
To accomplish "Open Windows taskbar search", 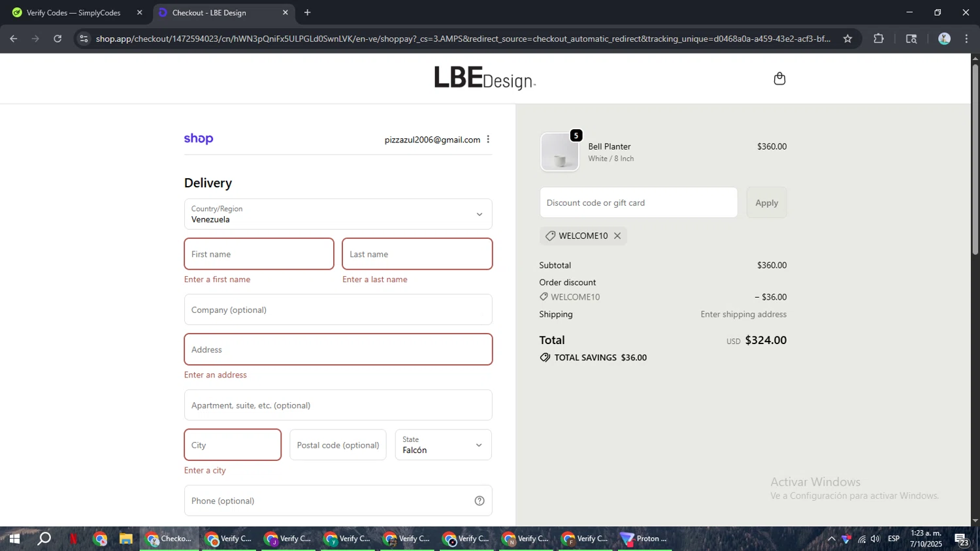I will (x=44, y=539).
